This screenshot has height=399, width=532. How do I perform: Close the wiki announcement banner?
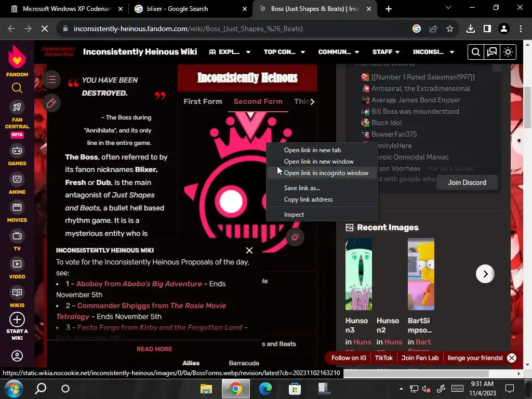(249, 250)
